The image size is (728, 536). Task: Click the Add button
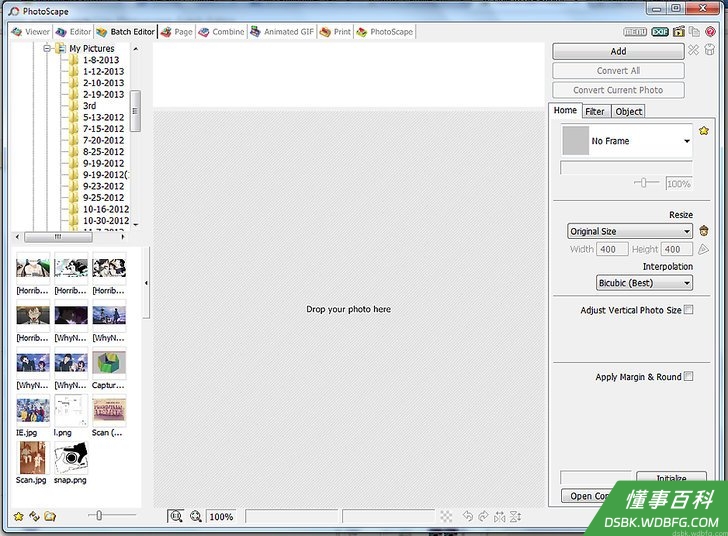click(618, 51)
